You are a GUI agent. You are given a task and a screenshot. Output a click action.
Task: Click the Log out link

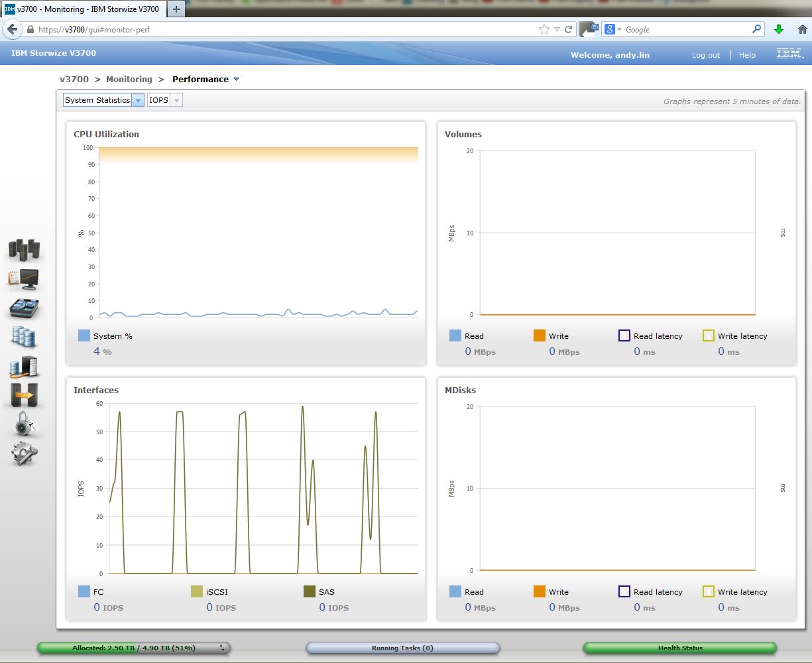706,55
